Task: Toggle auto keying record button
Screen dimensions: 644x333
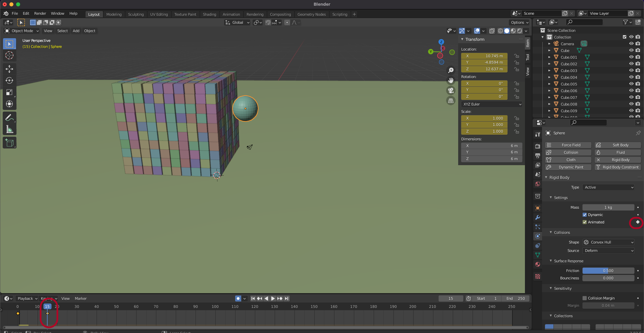Action: click(238, 298)
